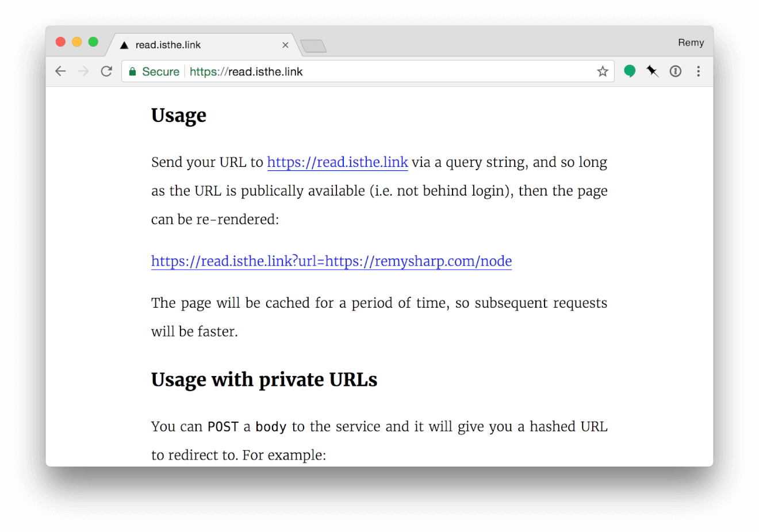Screen dimensions: 759x532
Task: Open the remysharp.com/node example link
Action: [x=331, y=261]
